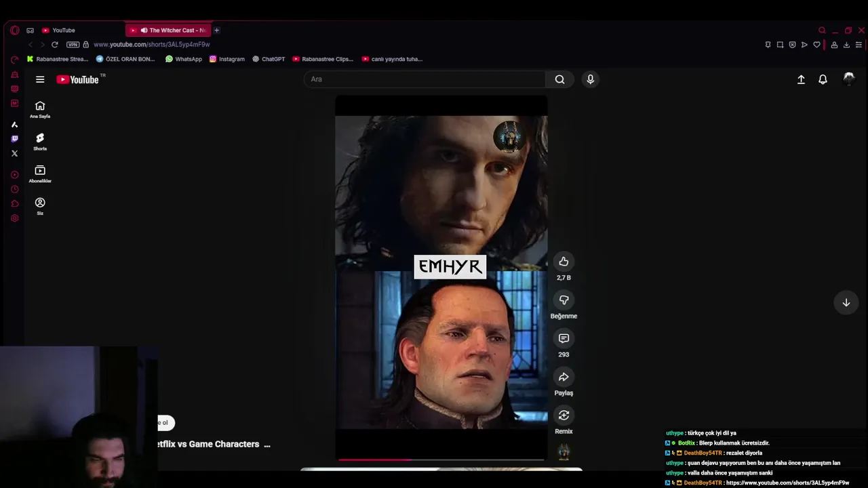
Task: View site security via the lock icon
Action: (85, 45)
